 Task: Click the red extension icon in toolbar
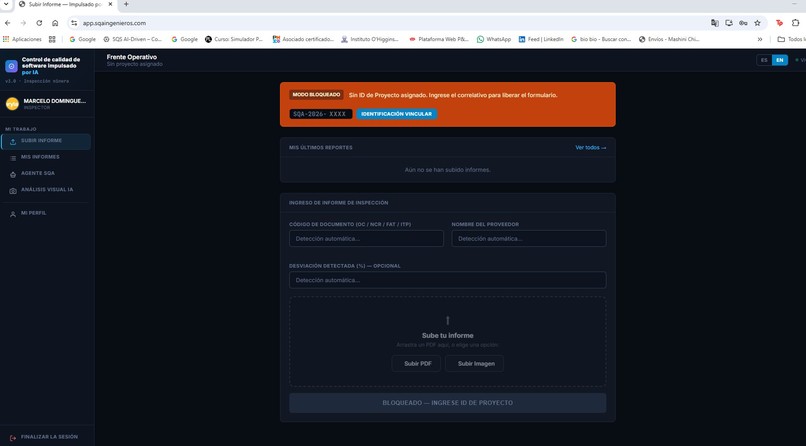[x=779, y=23]
